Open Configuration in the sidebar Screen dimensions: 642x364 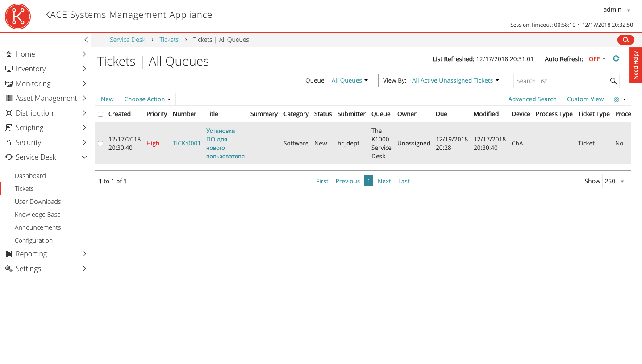pos(33,240)
